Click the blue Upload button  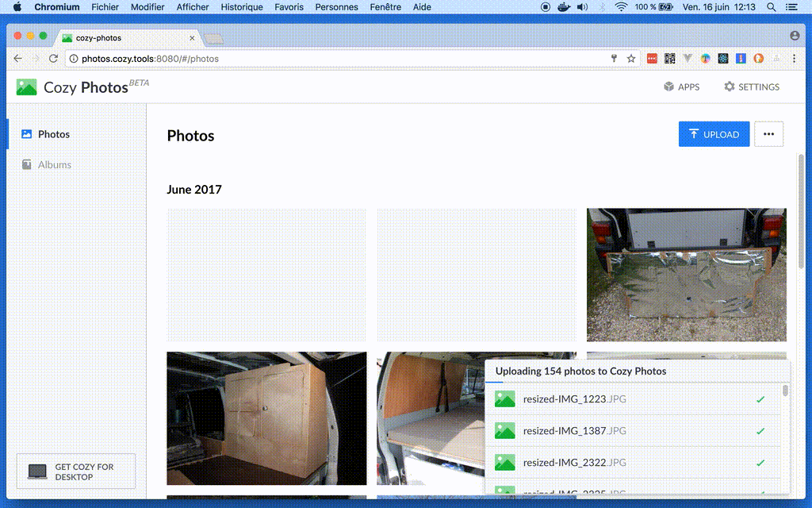point(714,134)
